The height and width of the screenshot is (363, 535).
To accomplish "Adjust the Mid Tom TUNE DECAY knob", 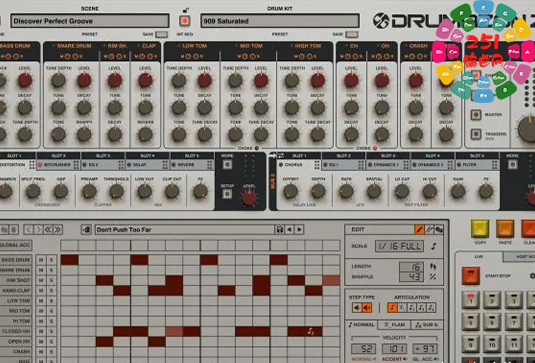I will tap(261, 134).
